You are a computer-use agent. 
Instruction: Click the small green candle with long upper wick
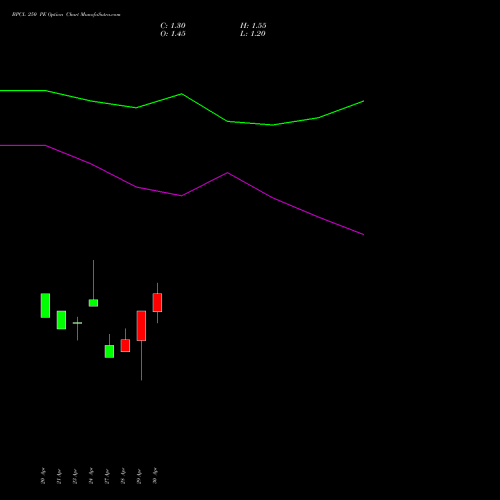coord(93,303)
